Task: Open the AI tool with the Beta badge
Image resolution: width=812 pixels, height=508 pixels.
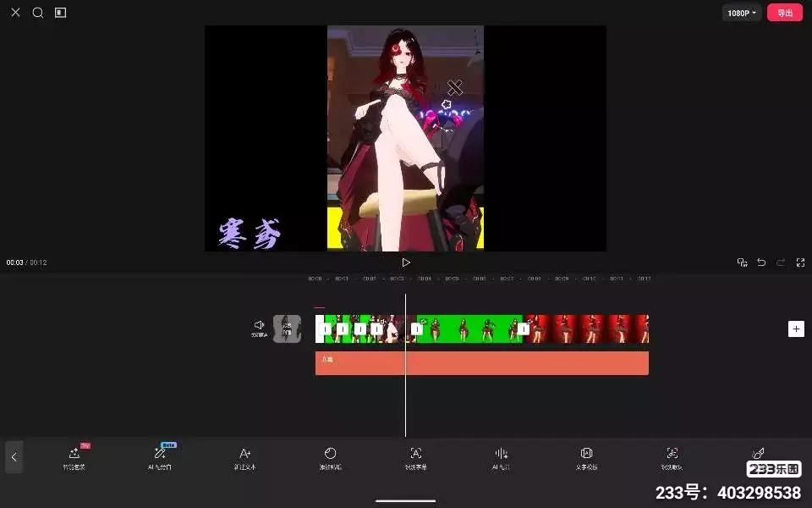Action: pyautogui.click(x=160, y=457)
